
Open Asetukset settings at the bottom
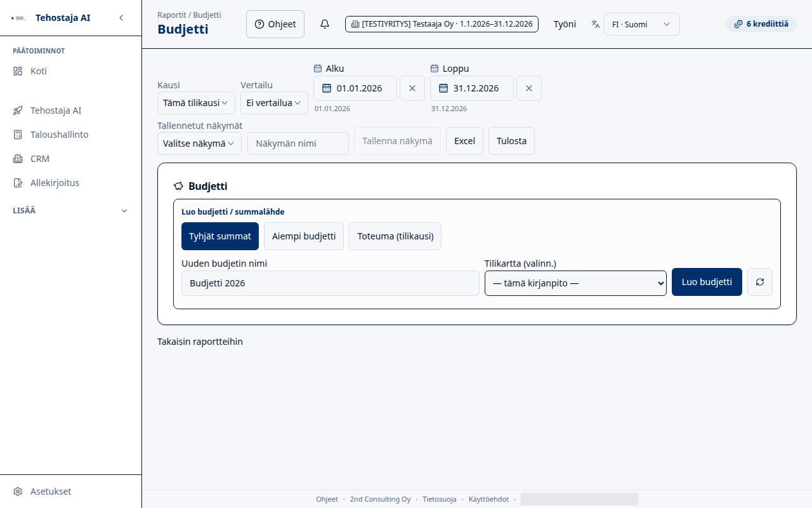[x=70, y=491]
